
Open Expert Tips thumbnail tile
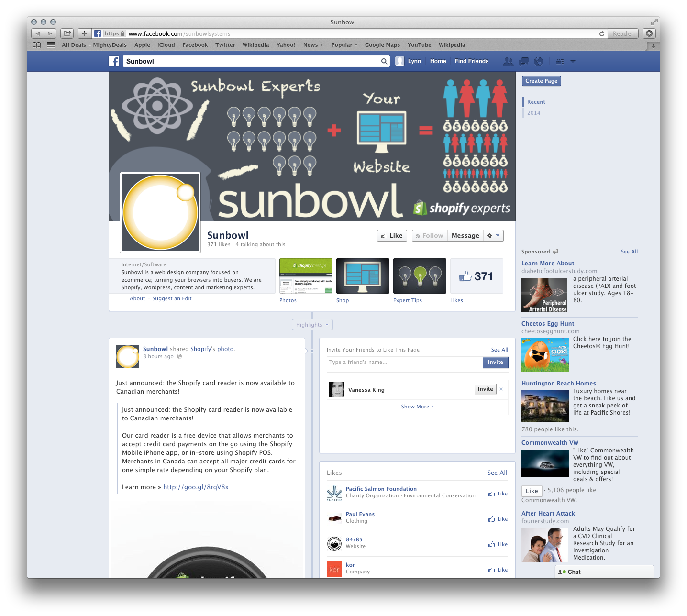[420, 276]
